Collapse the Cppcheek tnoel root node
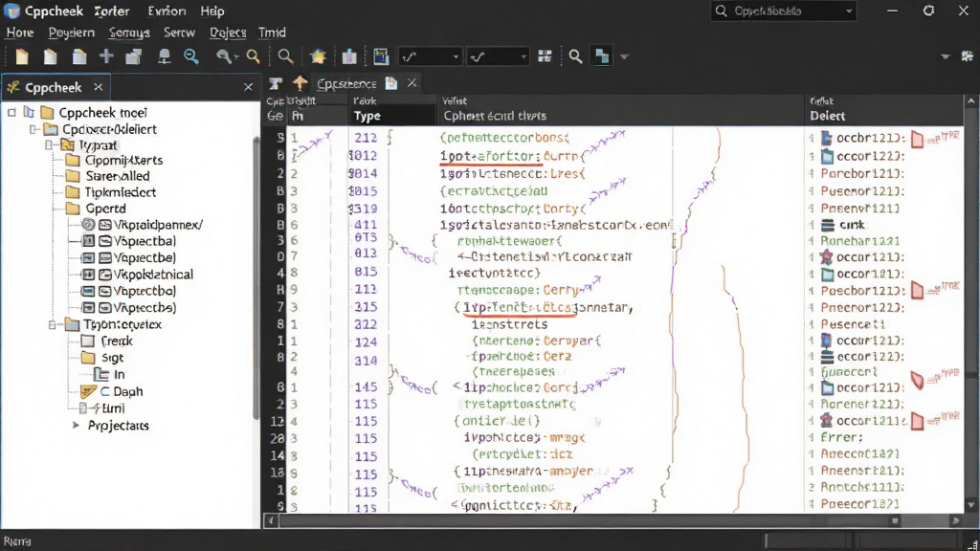Screen dimensions: 980x551 [x=11, y=113]
